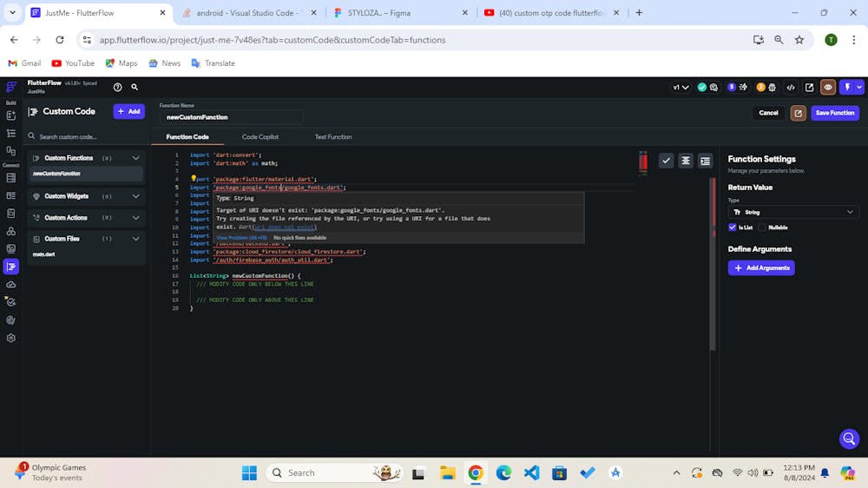Open editor in new window beside Cancel

click(799, 113)
